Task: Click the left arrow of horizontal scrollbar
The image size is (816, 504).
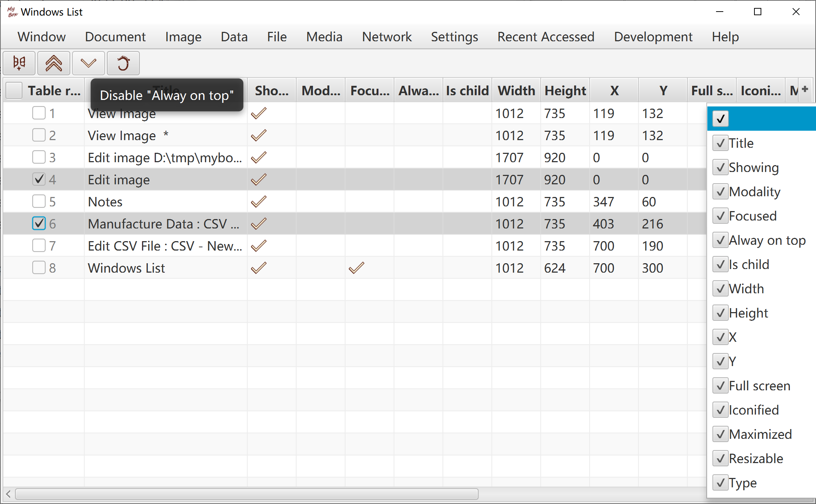Action: pyautogui.click(x=8, y=493)
